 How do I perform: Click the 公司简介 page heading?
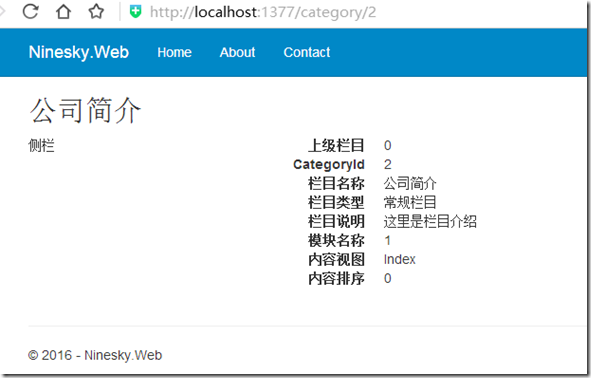coord(85,110)
